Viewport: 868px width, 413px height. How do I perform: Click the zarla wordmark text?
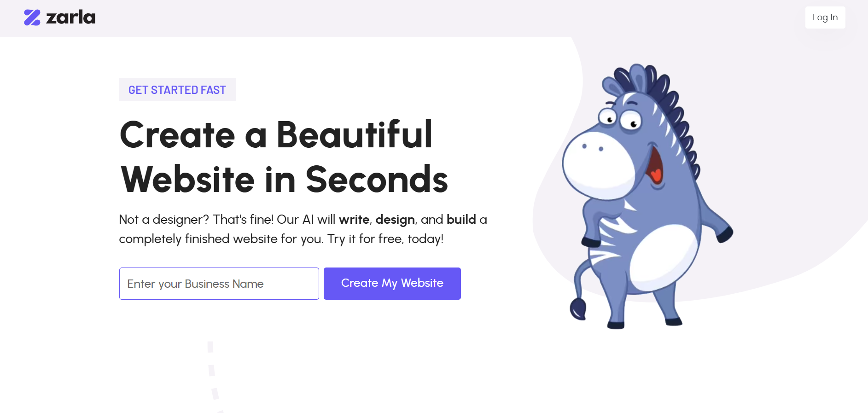pyautogui.click(x=71, y=17)
